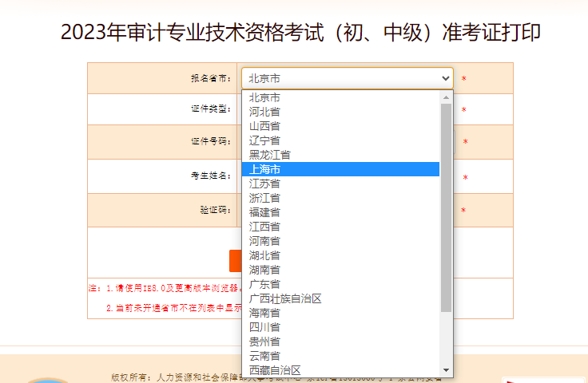This screenshot has height=383, width=588.
Task: Select 西藏自治区 at the list bottom
Action: [x=340, y=369]
